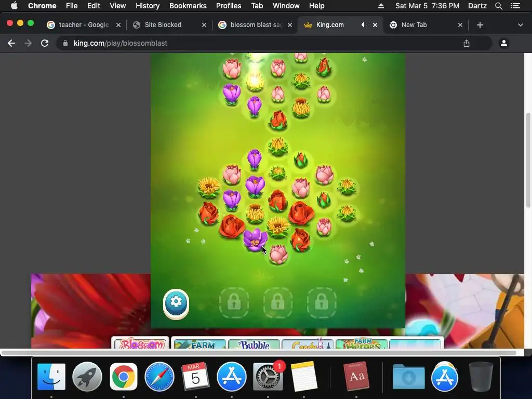Mute the King.com tab audio
The height and width of the screenshot is (399, 532).
(x=364, y=25)
